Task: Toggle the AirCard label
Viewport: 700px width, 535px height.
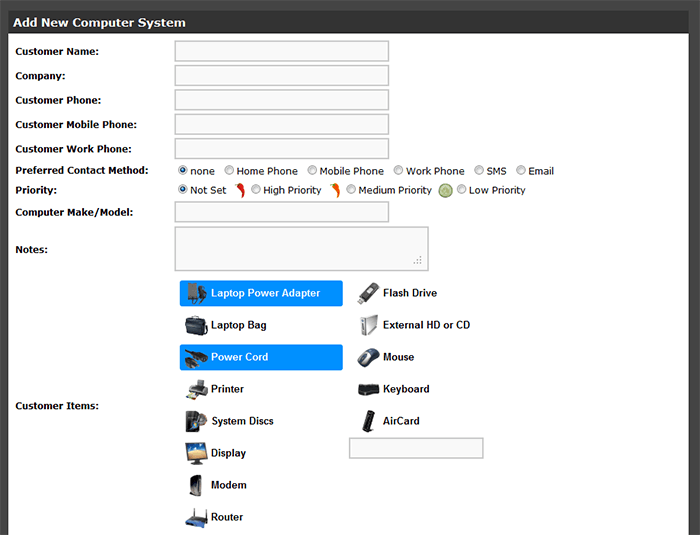Action: click(401, 421)
